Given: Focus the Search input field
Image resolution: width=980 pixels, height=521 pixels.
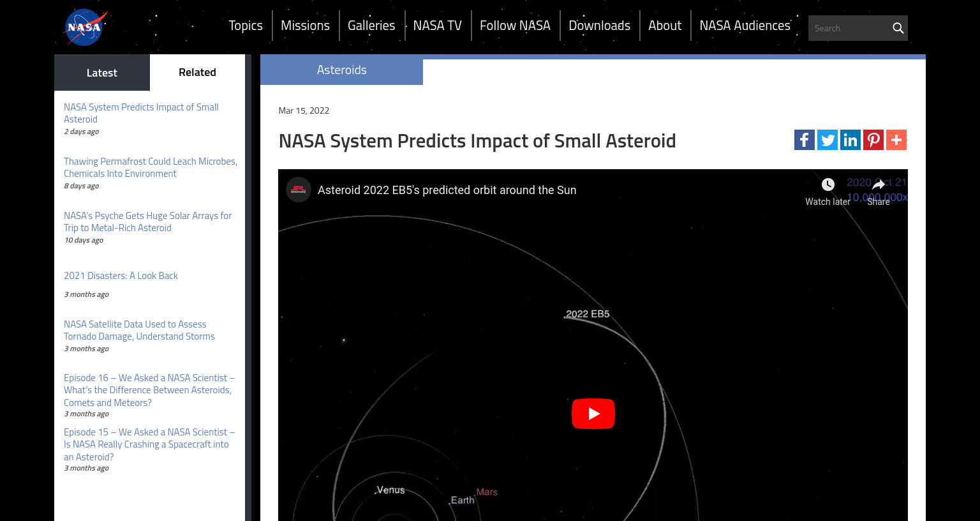Looking at the screenshot, I should [849, 28].
